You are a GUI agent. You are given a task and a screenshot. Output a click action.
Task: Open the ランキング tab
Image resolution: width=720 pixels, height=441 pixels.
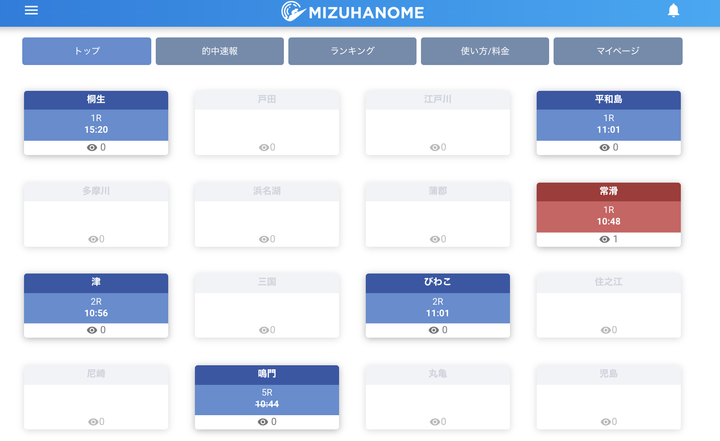[352, 51]
